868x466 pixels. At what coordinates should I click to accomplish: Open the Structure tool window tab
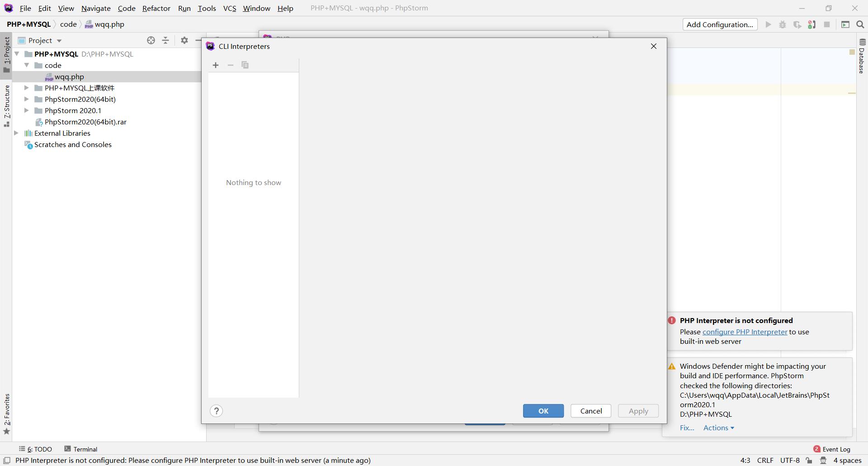(6, 105)
